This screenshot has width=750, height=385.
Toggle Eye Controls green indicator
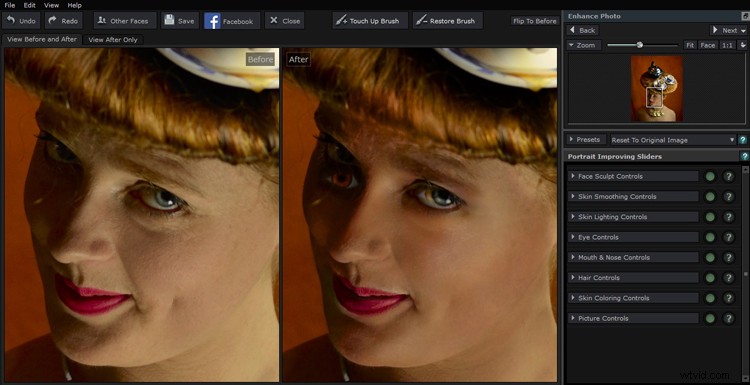point(710,237)
